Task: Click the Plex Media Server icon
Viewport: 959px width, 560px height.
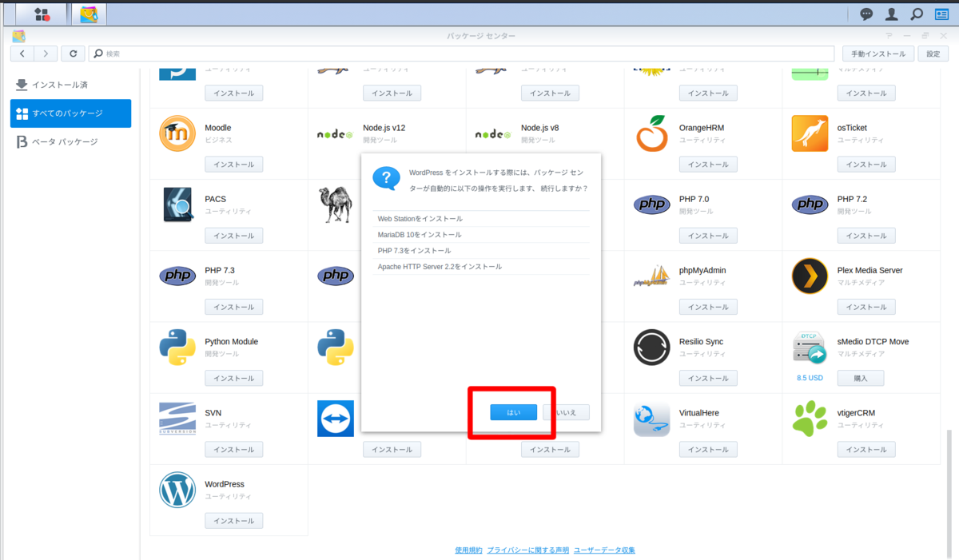Action: (x=810, y=276)
